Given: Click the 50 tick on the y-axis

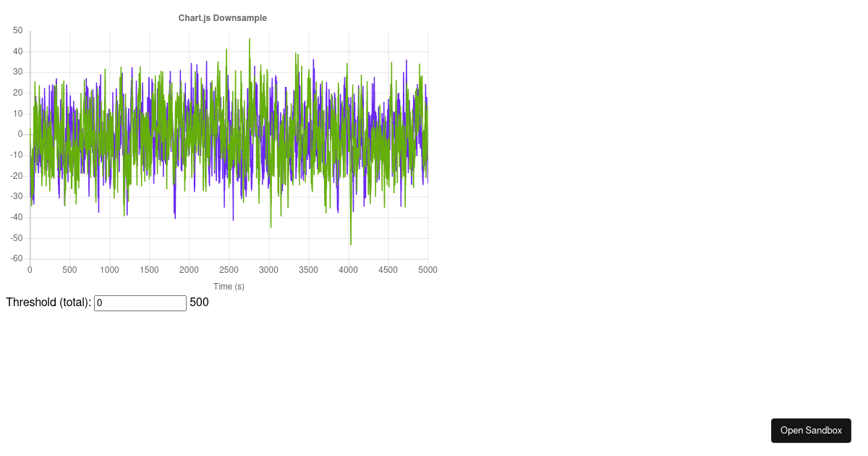Looking at the screenshot, I should tap(17, 30).
